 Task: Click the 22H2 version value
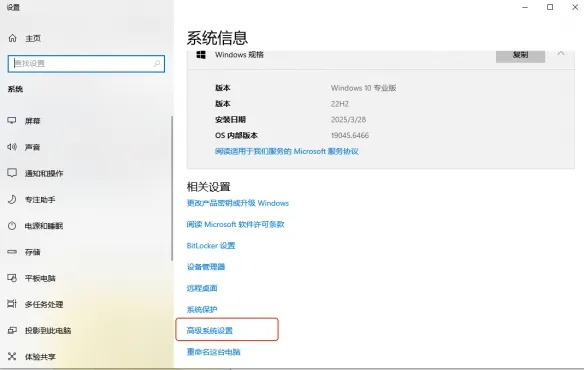[340, 104]
